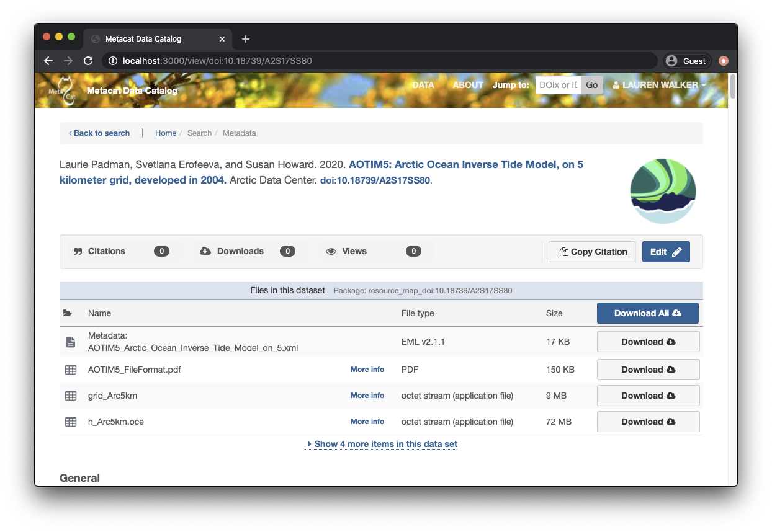Click the document icon beside Metadata file
Screen dimensions: 772x532
71,342
